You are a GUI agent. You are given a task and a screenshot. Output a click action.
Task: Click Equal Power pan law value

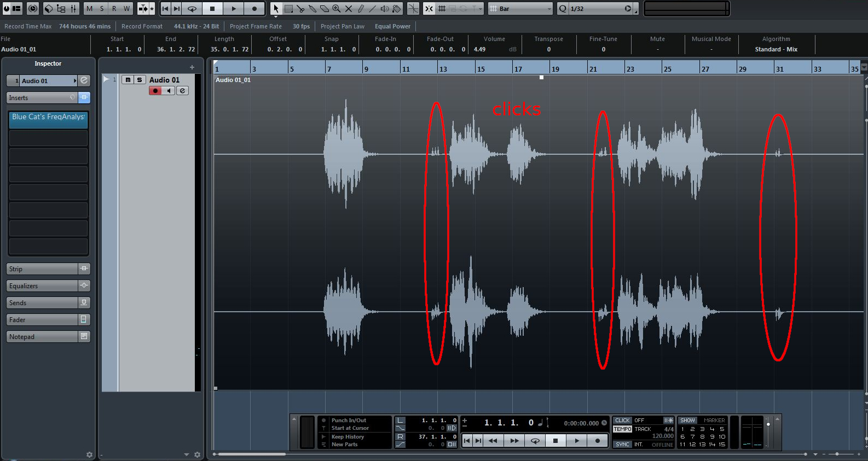pos(392,26)
